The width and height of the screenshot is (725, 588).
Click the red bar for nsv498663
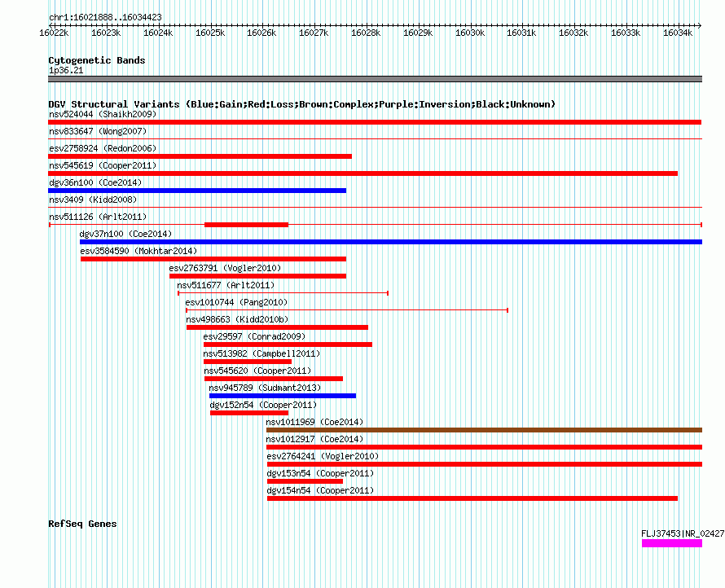click(278, 327)
